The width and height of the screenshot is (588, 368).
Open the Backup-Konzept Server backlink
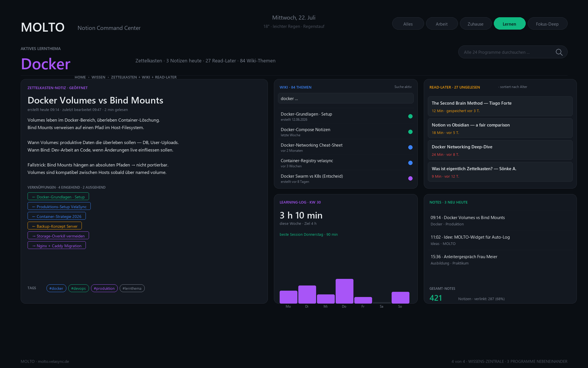[55, 226]
